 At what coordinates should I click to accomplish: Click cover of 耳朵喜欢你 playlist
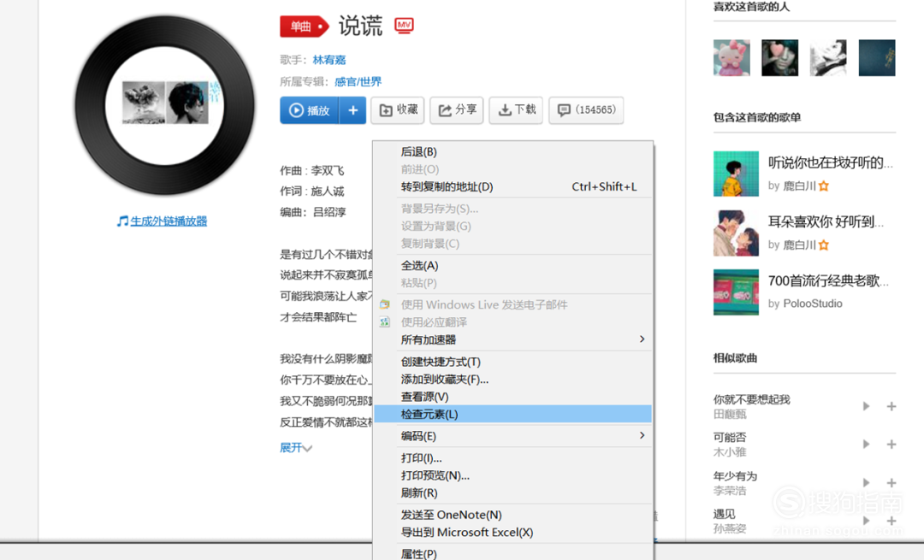[x=736, y=233]
